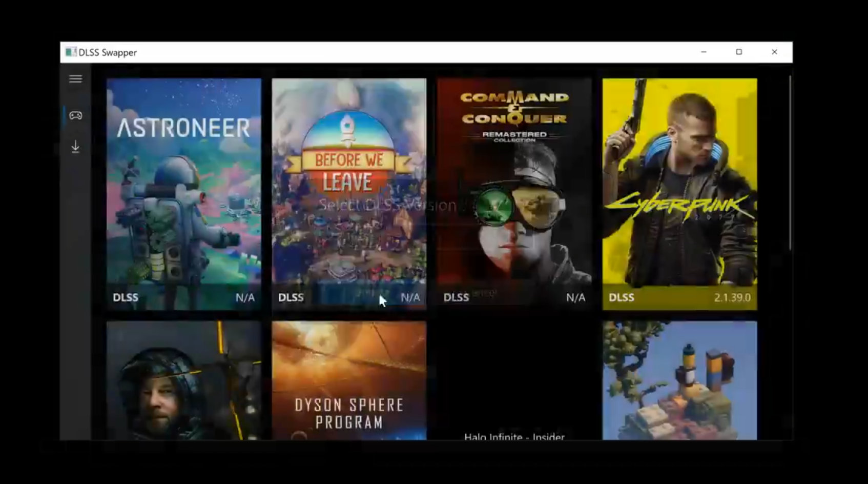This screenshot has width=868, height=484.
Task: Choose the Command & Conquer Remastered card
Action: (514, 194)
